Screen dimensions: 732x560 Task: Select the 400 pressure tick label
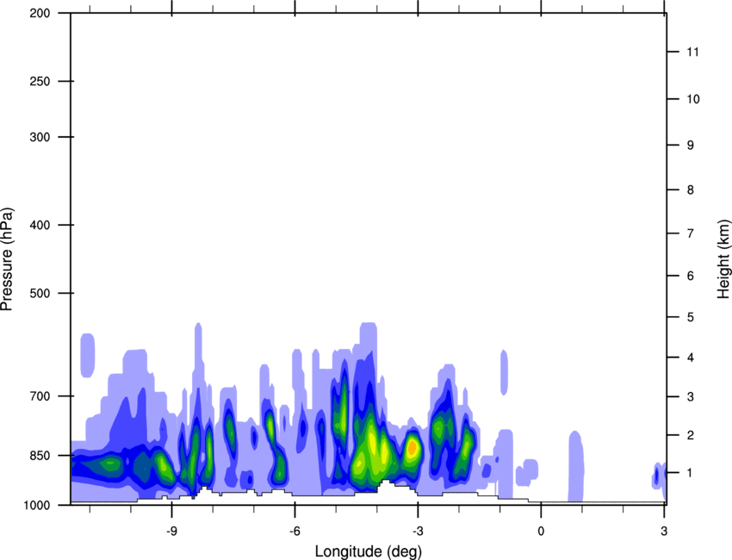point(40,225)
